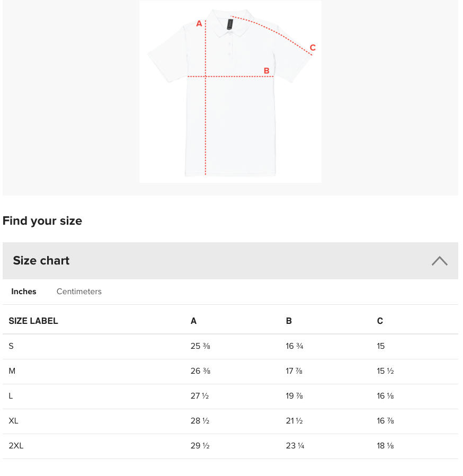463x476 pixels.
Task: Select the XL size row
Action: [x=230, y=421]
